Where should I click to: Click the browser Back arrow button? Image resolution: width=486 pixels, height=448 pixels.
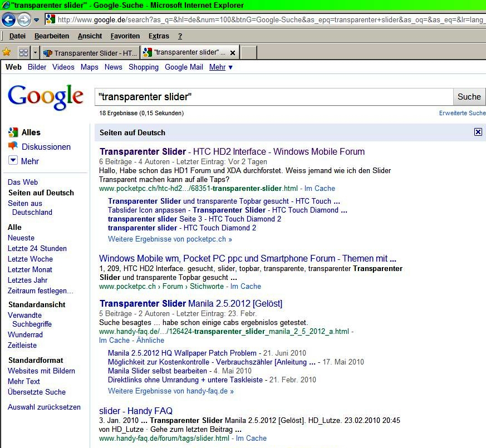click(x=8, y=19)
